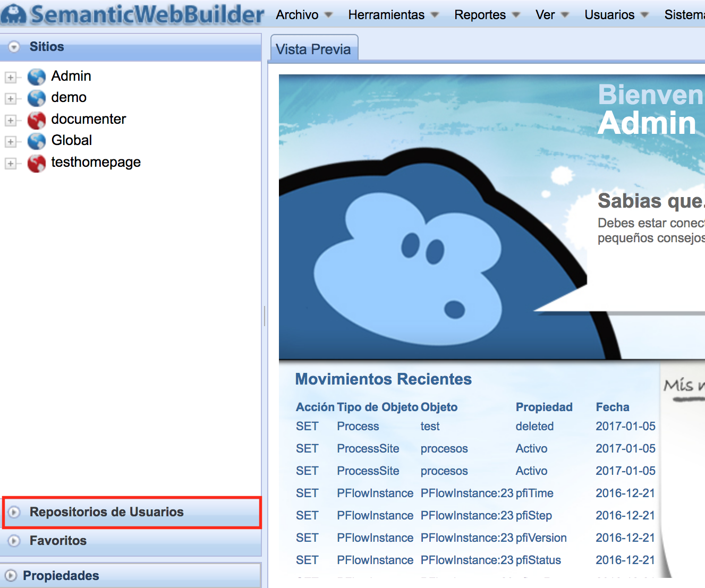The image size is (705, 588).
Task: Open the Sistema menu
Action: point(684,15)
